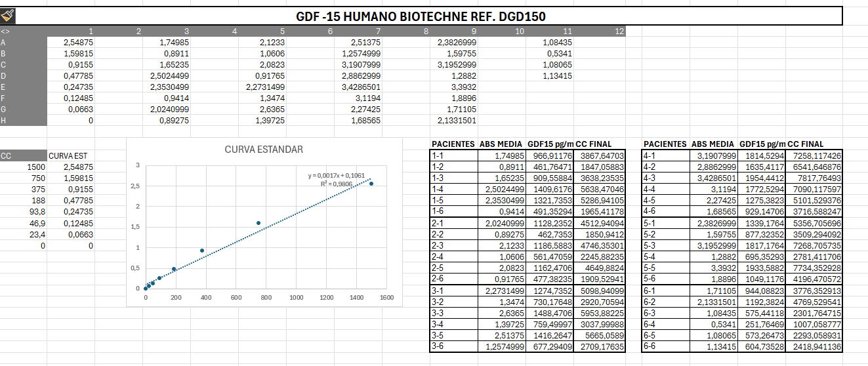Click patient cell "1-1"
This screenshot has width=868, height=366.
point(454,155)
